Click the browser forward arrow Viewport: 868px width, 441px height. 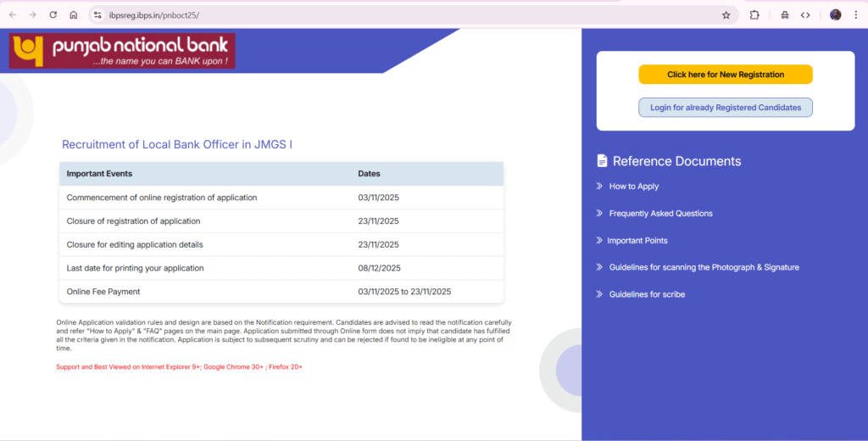(33, 15)
